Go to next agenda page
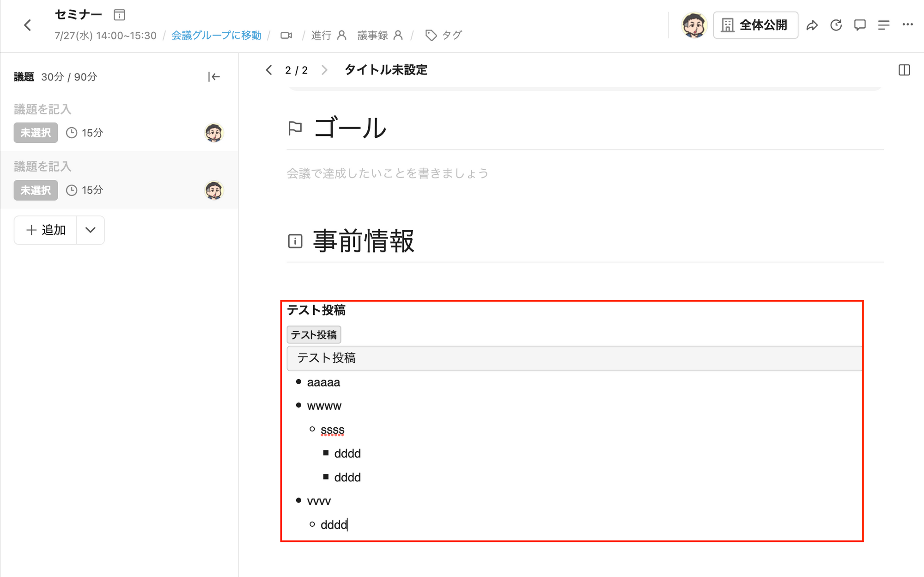 324,70
